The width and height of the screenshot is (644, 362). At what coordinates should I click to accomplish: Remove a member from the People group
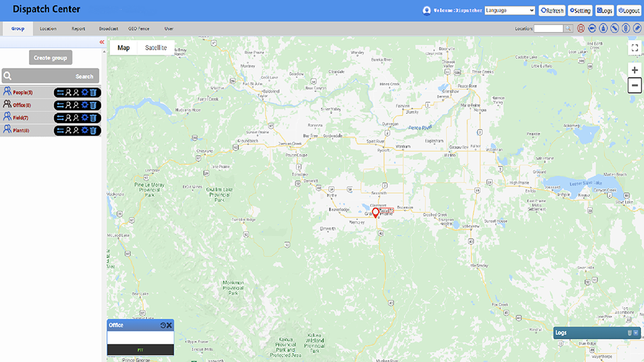coord(76,93)
